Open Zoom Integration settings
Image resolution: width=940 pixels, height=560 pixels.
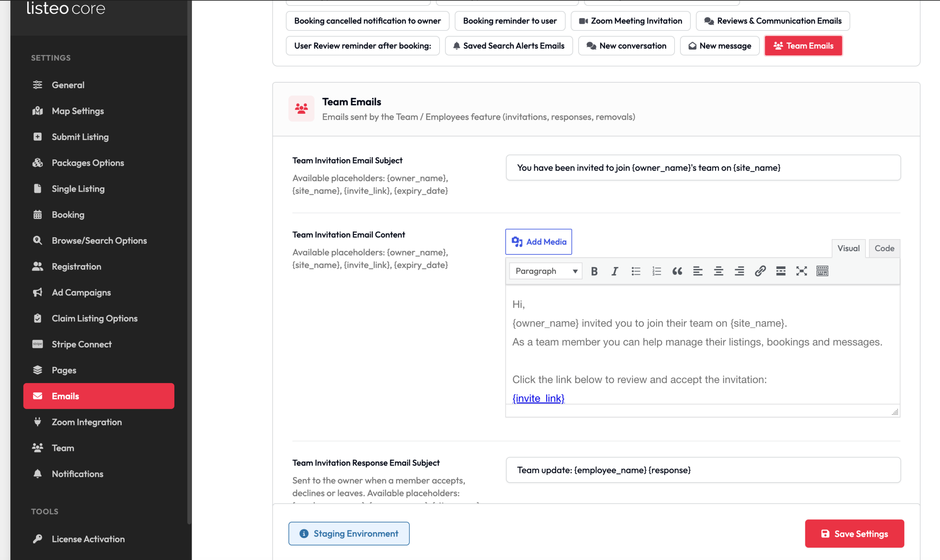pos(99,422)
